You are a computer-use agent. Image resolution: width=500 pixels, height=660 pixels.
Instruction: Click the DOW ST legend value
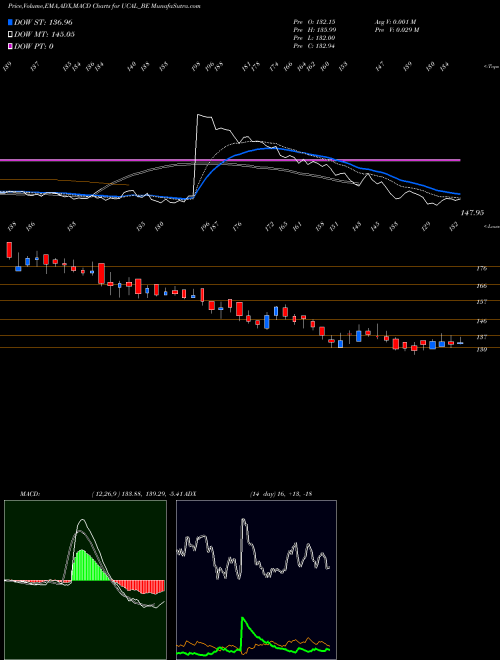(x=61, y=23)
